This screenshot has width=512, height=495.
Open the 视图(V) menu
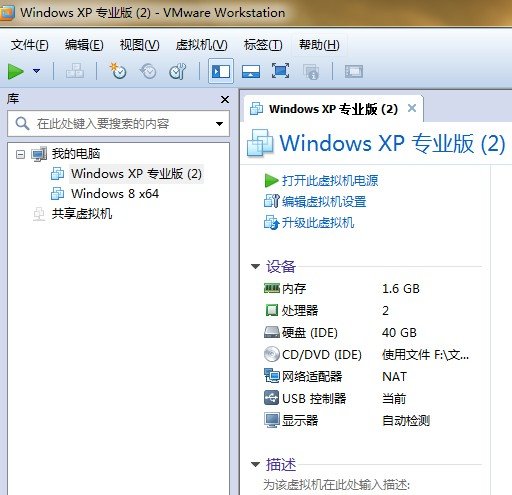(139, 45)
